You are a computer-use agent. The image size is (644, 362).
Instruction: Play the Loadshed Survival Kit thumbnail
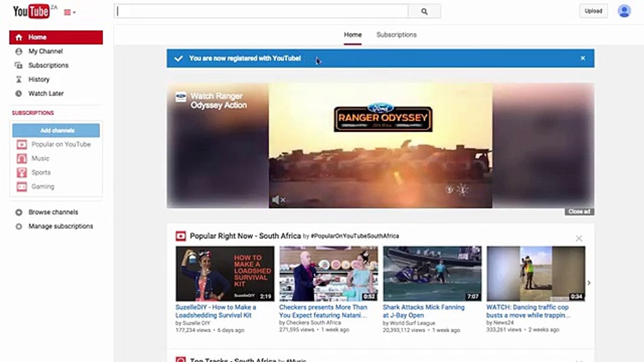pos(225,274)
